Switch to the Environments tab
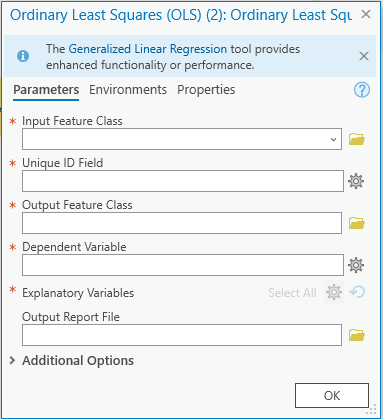This screenshot has height=419, width=383. click(x=128, y=90)
